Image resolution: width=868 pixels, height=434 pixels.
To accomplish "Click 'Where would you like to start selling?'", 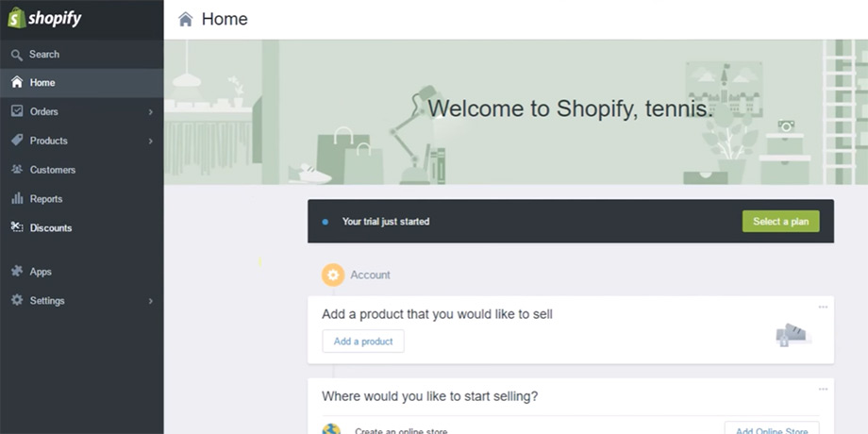I will coord(429,396).
